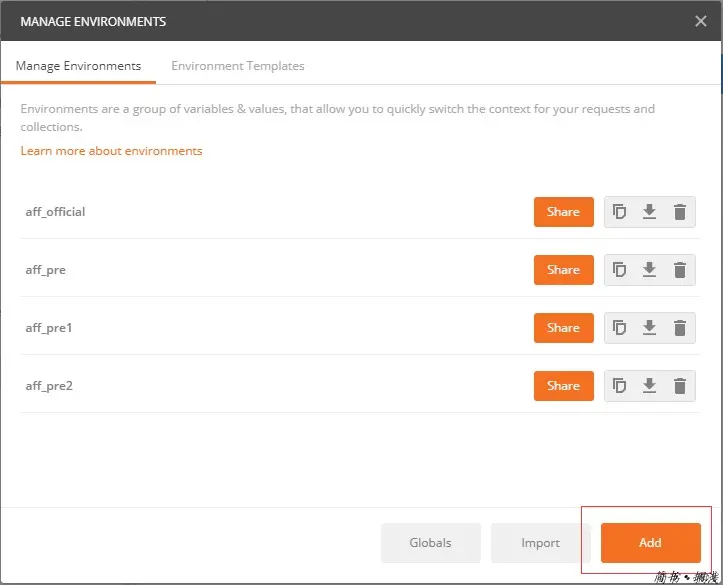Open the aff_pre2 environment entry
The width and height of the screenshot is (723, 585).
(x=49, y=386)
